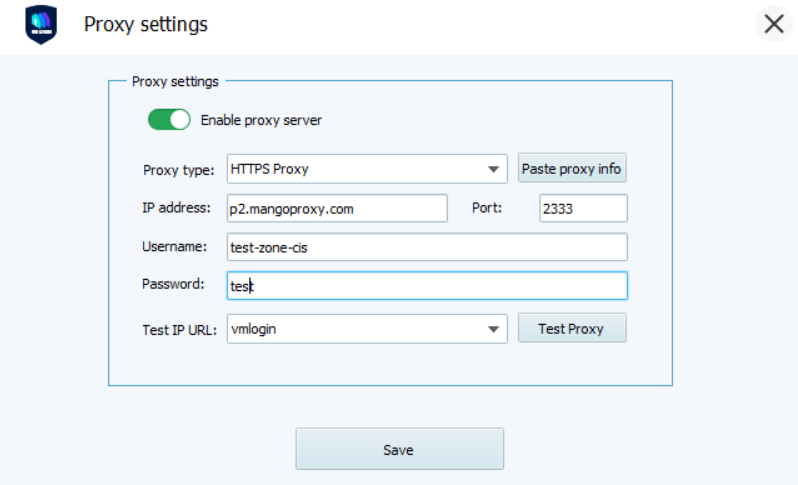This screenshot has height=485, width=798.
Task: Click the Test Proxy button
Action: [x=571, y=328]
